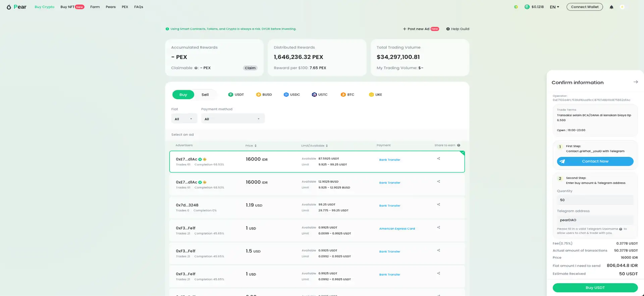Switch to the Sell toggle
This screenshot has height=296, width=644.
(x=205, y=95)
